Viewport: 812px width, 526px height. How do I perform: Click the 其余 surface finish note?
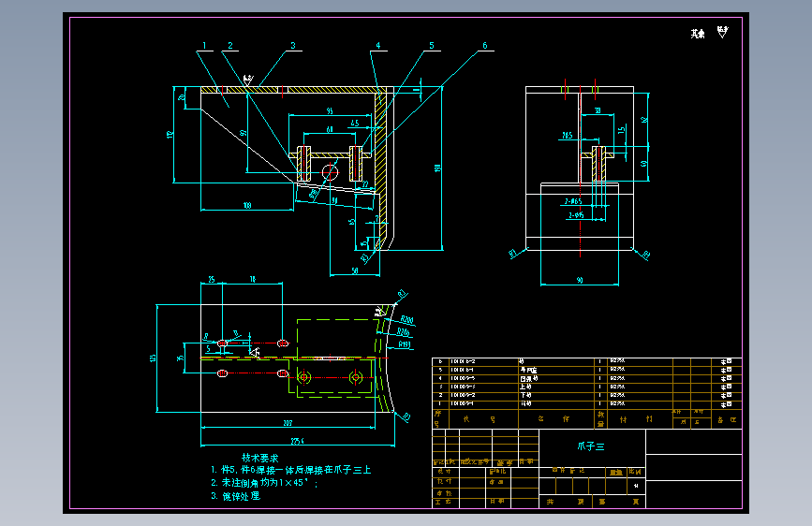(x=698, y=34)
